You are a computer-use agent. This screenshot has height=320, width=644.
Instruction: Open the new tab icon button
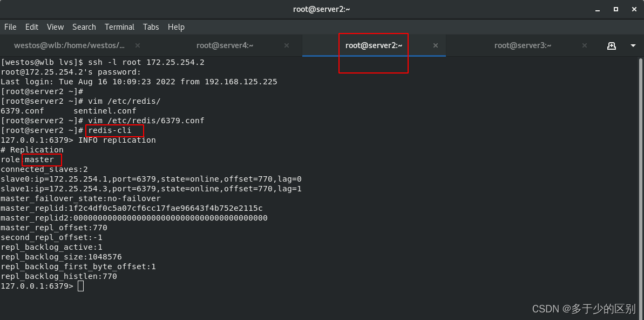tap(611, 45)
